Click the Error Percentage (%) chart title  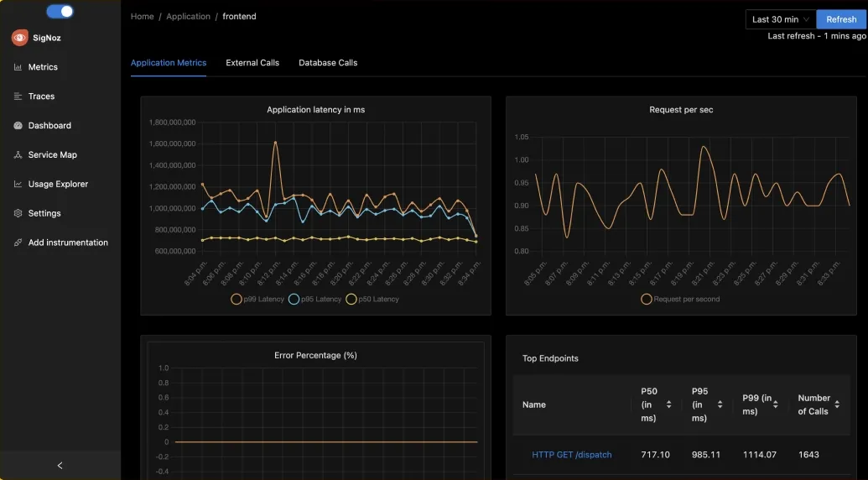[315, 356]
